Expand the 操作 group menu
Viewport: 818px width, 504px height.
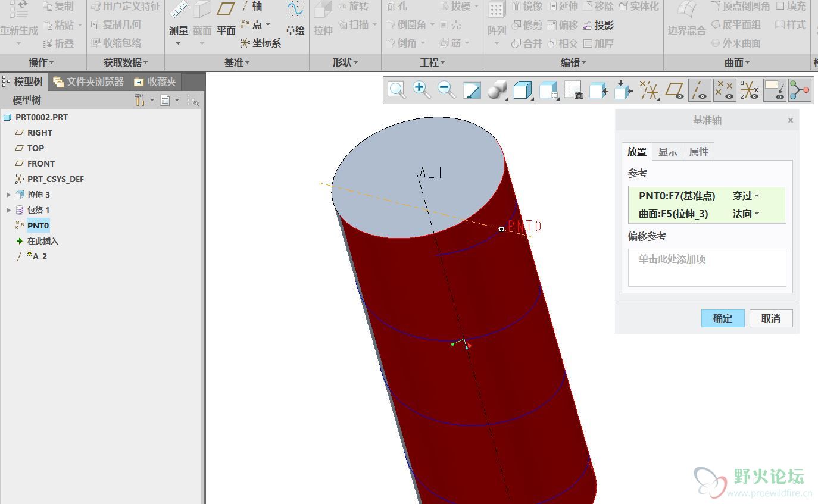click(x=41, y=62)
